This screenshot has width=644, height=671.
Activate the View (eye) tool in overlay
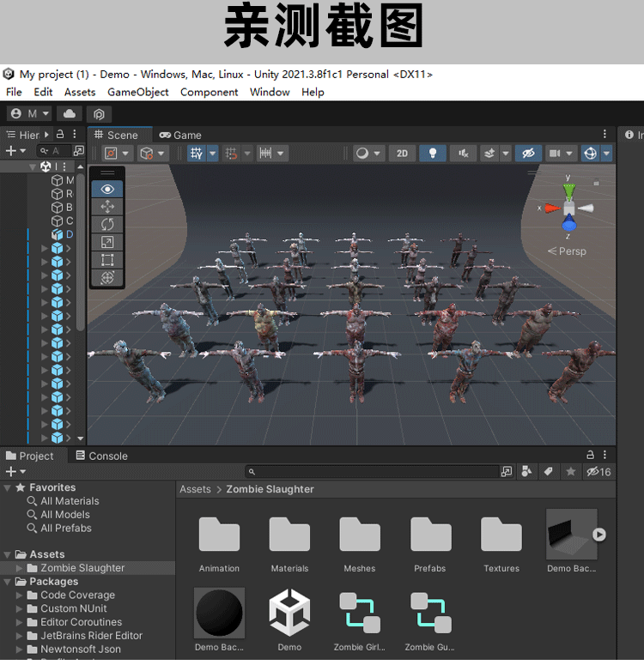[107, 189]
